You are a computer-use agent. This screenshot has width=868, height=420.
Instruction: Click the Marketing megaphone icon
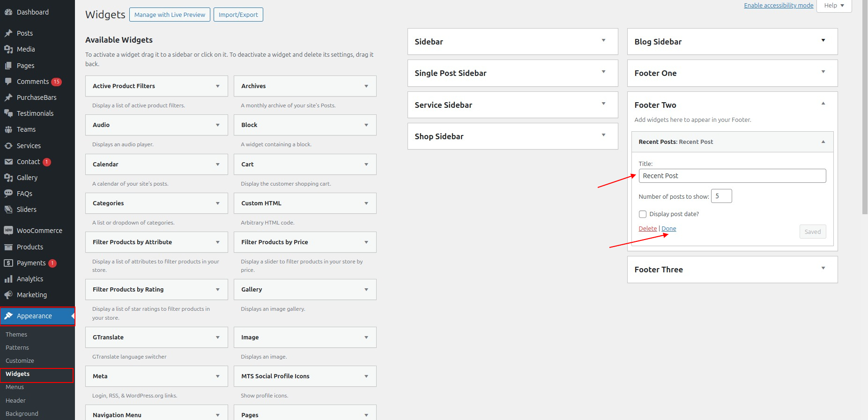8,295
